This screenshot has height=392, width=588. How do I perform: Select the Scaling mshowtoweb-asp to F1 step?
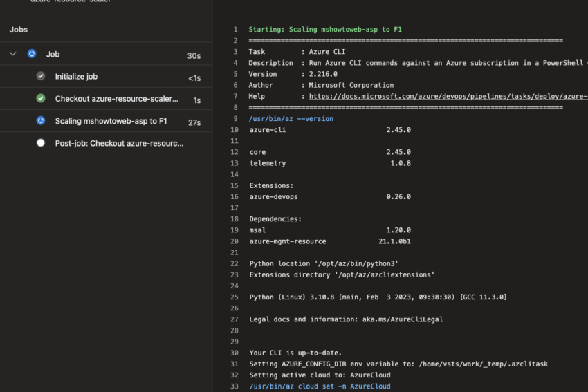111,121
